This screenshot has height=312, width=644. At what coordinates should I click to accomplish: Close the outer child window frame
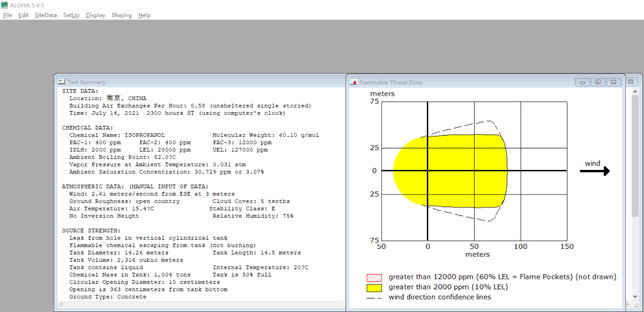point(631,81)
